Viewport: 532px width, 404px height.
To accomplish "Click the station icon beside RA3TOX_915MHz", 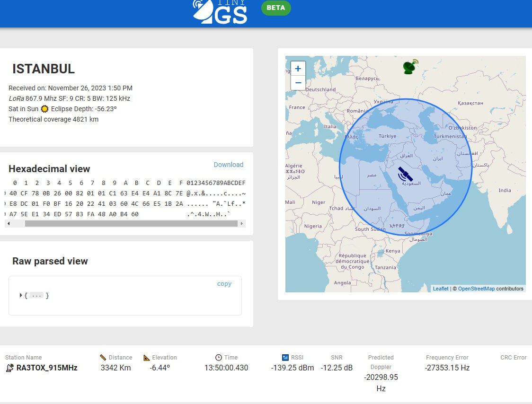I will tap(9, 368).
